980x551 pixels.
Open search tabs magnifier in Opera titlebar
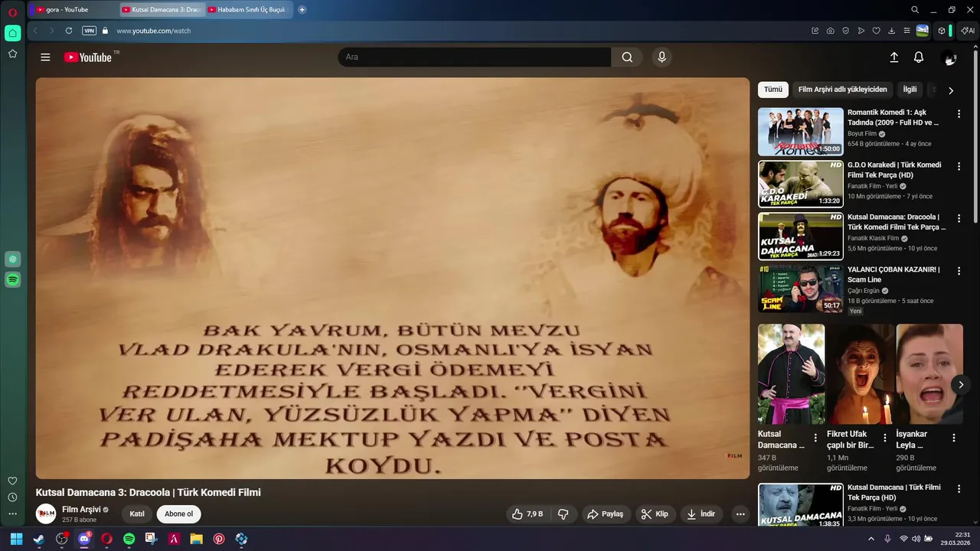[915, 10]
